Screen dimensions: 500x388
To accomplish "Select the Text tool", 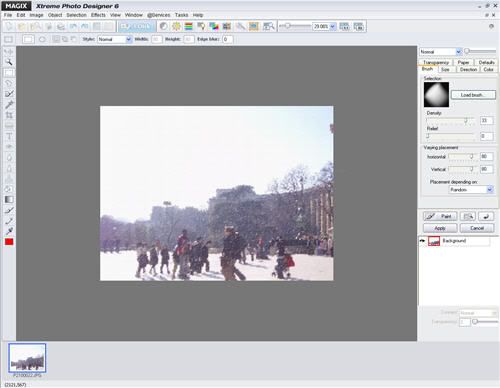I will 9,136.
